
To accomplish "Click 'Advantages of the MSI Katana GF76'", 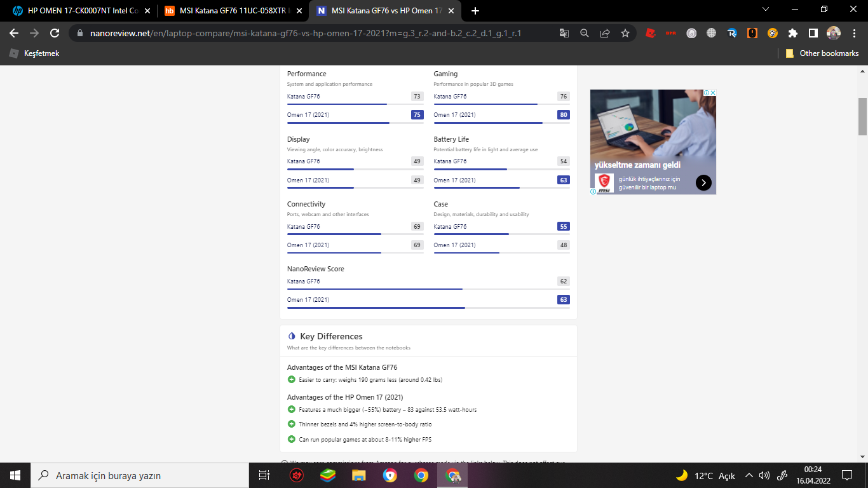I will 342,367.
